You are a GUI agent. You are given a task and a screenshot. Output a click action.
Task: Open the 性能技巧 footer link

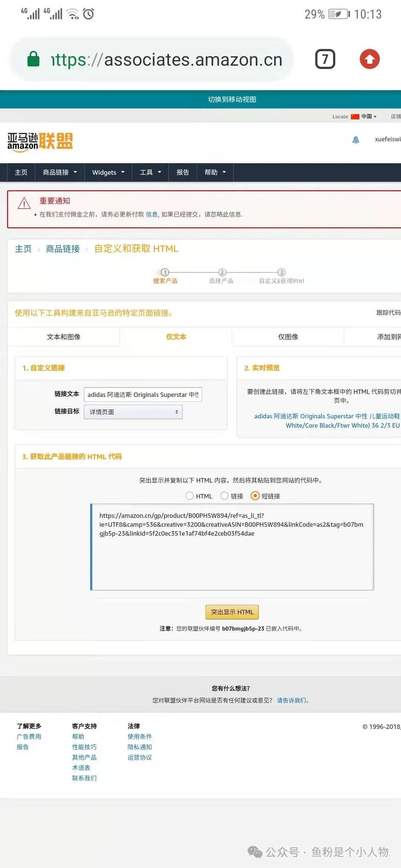coord(84,747)
